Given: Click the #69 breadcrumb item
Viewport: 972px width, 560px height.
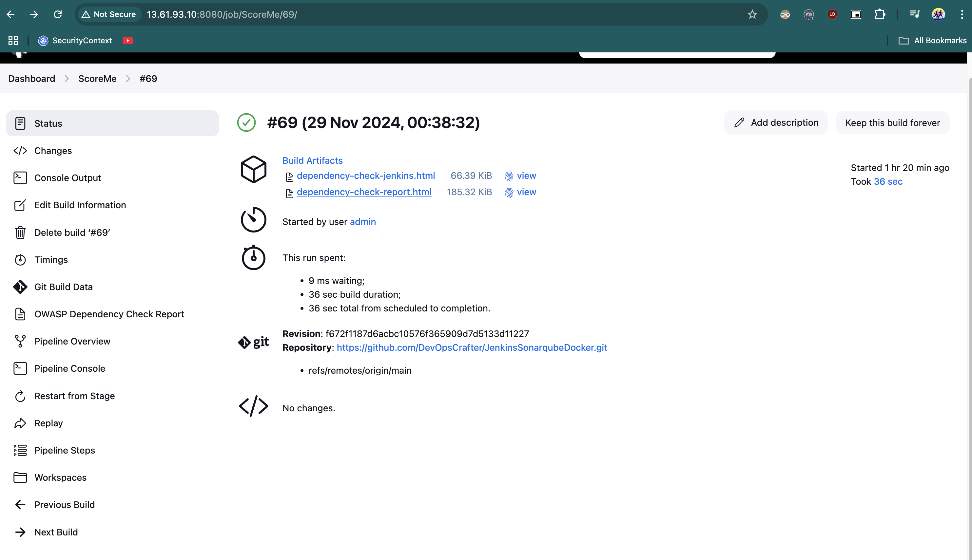Looking at the screenshot, I should [x=148, y=79].
